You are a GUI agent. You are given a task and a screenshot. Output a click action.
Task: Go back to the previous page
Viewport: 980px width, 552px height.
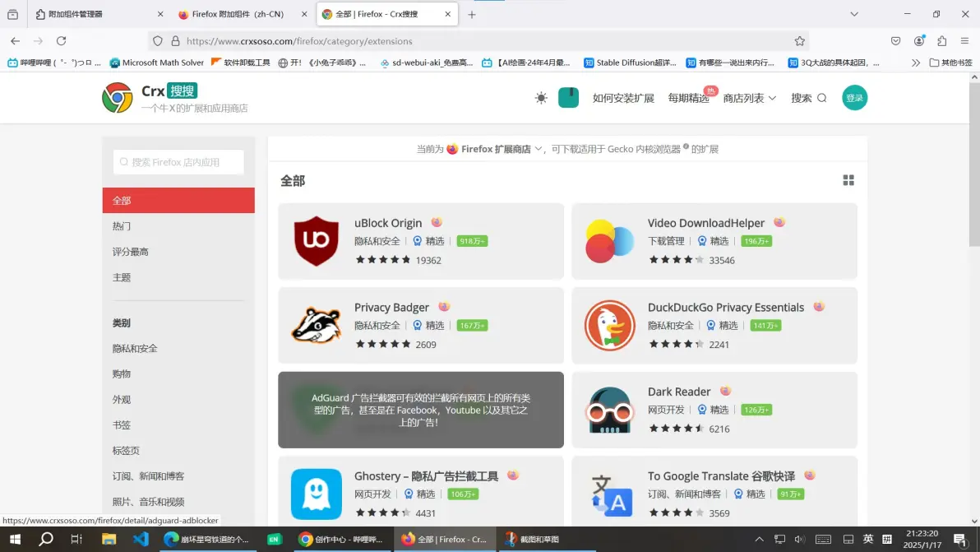[x=15, y=41]
